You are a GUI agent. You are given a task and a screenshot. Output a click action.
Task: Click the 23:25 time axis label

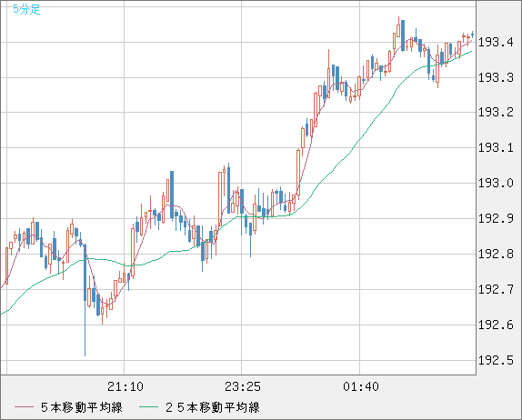(243, 386)
